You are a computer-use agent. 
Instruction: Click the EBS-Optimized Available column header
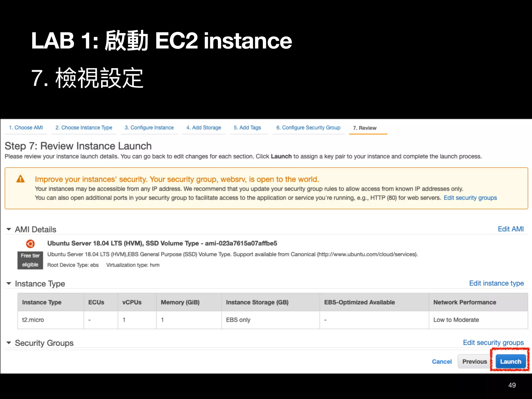(374, 302)
